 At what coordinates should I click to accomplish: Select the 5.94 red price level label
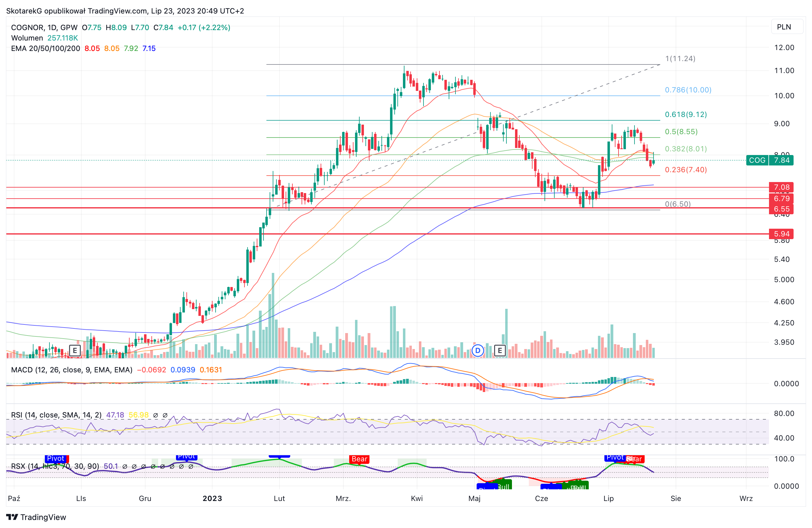[781, 234]
